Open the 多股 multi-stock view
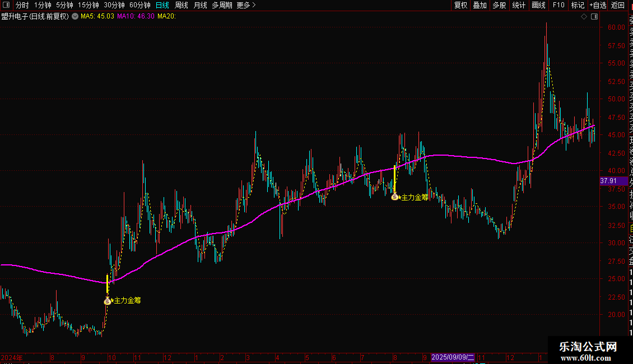The height and width of the screenshot is (364, 633). [x=499, y=5]
